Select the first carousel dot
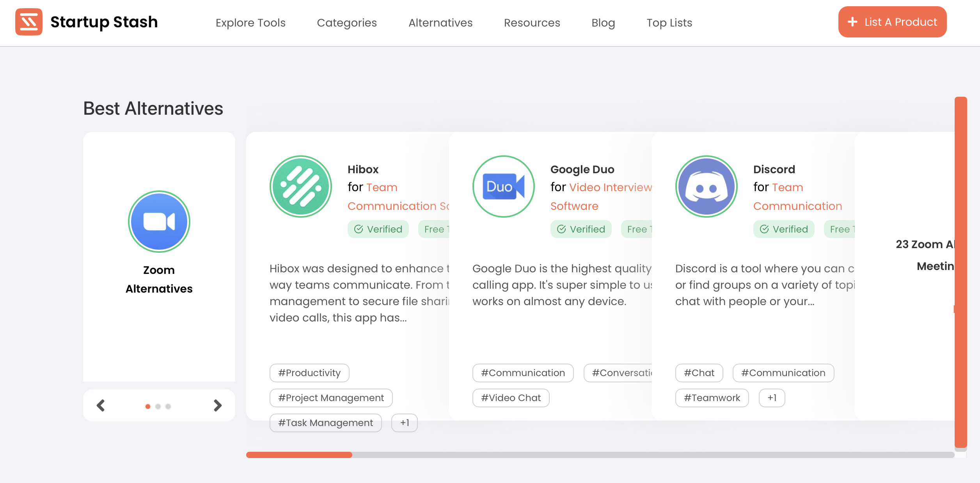Screen dimensions: 980x483 (148, 406)
